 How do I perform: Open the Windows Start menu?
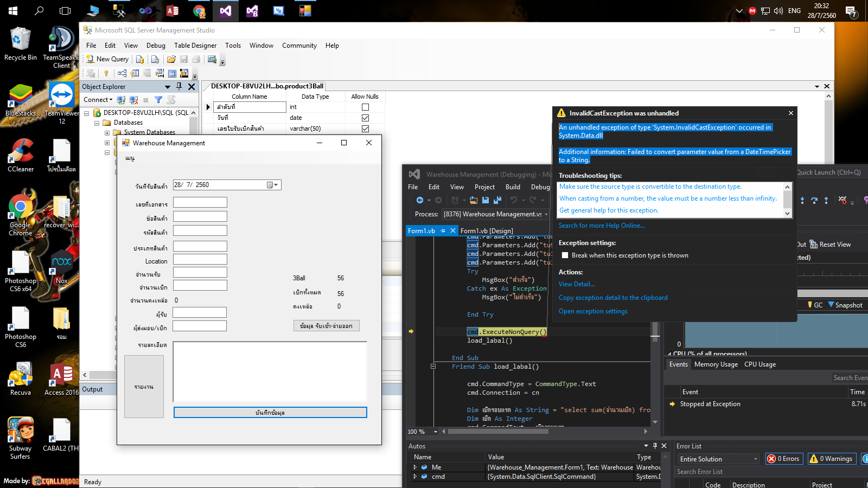(x=13, y=11)
